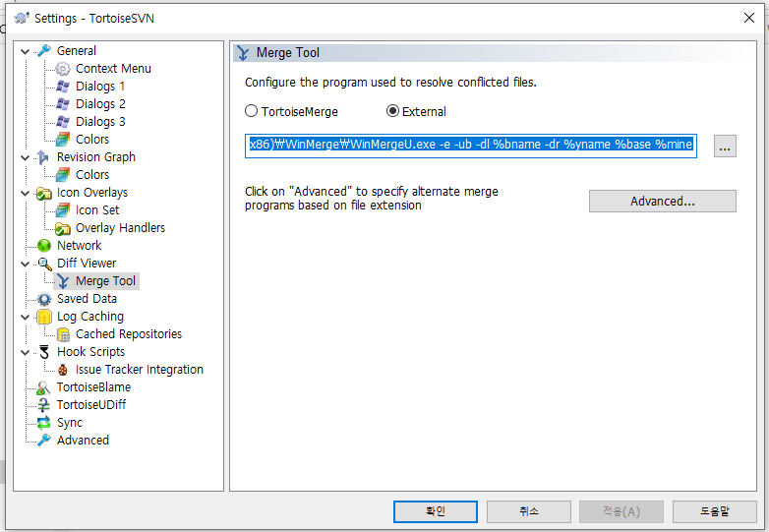This screenshot has width=769, height=532.
Task: Close the Settings dialog
Action: (x=749, y=18)
